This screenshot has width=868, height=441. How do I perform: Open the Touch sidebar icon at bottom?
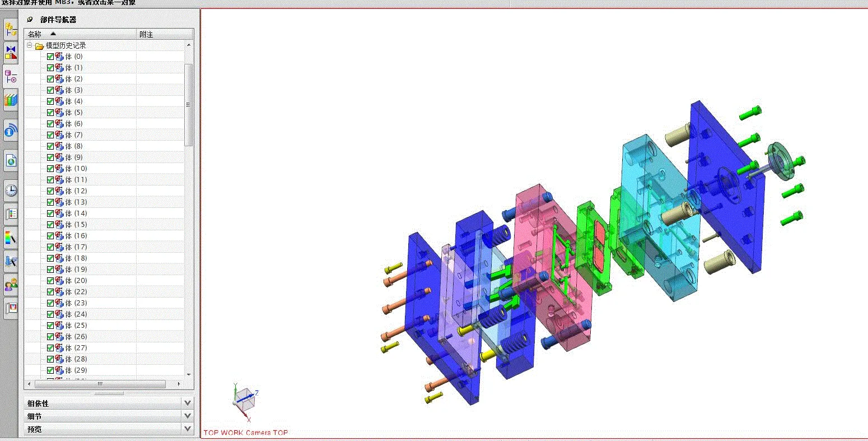[10, 307]
